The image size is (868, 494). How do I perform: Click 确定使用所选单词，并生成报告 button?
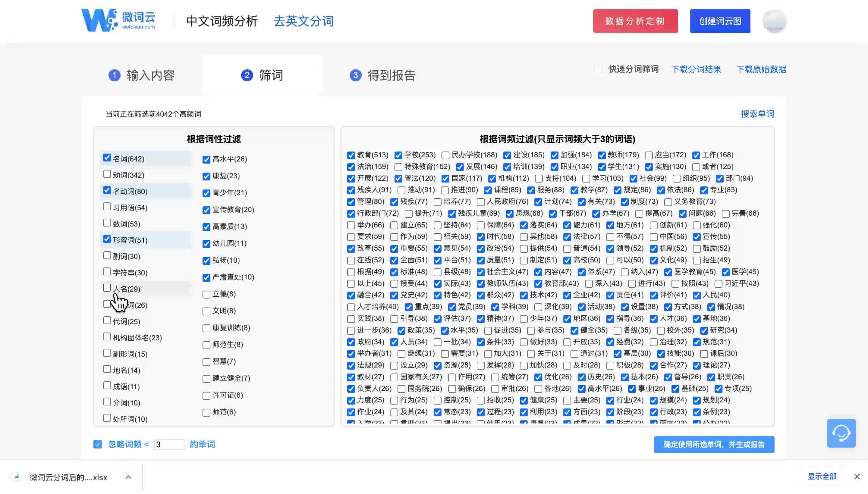click(714, 445)
